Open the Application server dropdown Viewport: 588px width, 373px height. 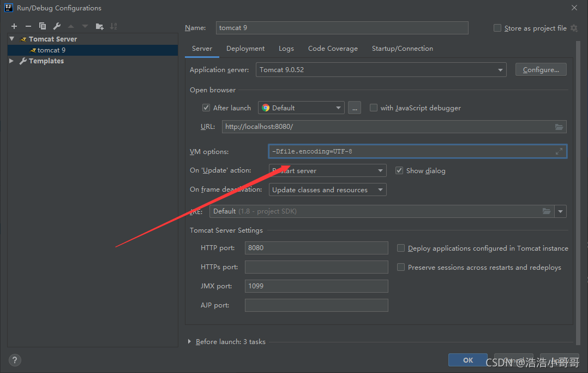coord(381,70)
